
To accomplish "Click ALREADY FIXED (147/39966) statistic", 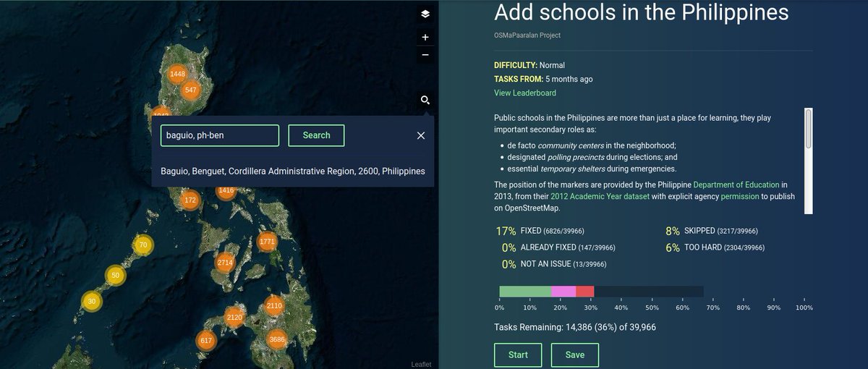I will click(558, 247).
